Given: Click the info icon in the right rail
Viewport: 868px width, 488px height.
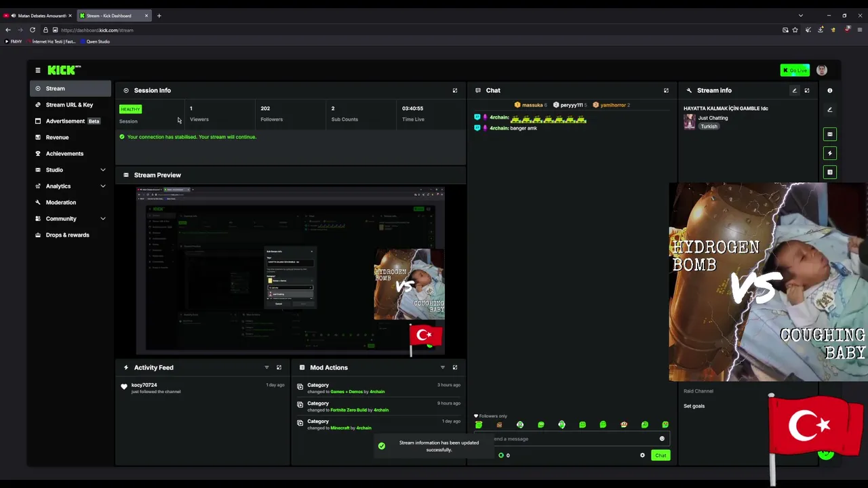Looking at the screenshot, I should pos(830,90).
